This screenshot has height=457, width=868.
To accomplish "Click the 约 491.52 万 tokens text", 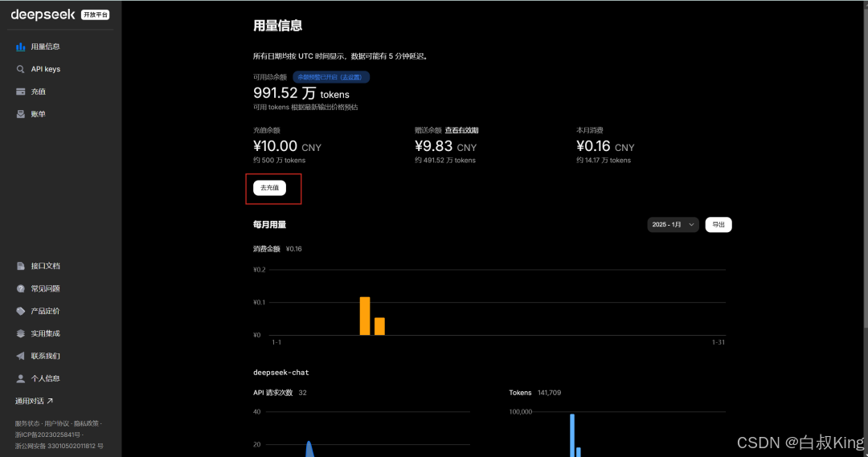I will (445, 161).
